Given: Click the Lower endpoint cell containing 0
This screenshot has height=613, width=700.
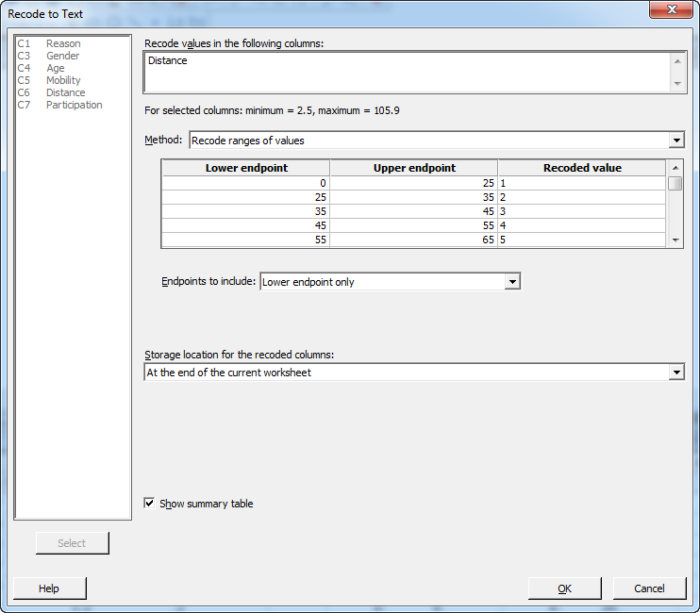Looking at the screenshot, I should click(x=245, y=183).
